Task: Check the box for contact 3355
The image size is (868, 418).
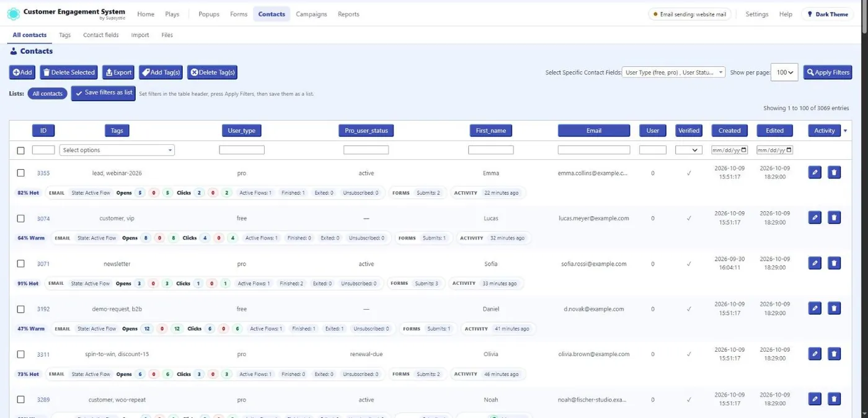Action: click(x=20, y=173)
